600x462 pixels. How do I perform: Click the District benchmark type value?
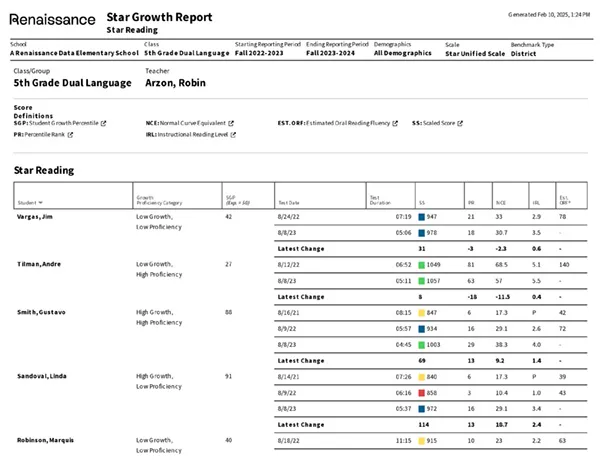[523, 54]
